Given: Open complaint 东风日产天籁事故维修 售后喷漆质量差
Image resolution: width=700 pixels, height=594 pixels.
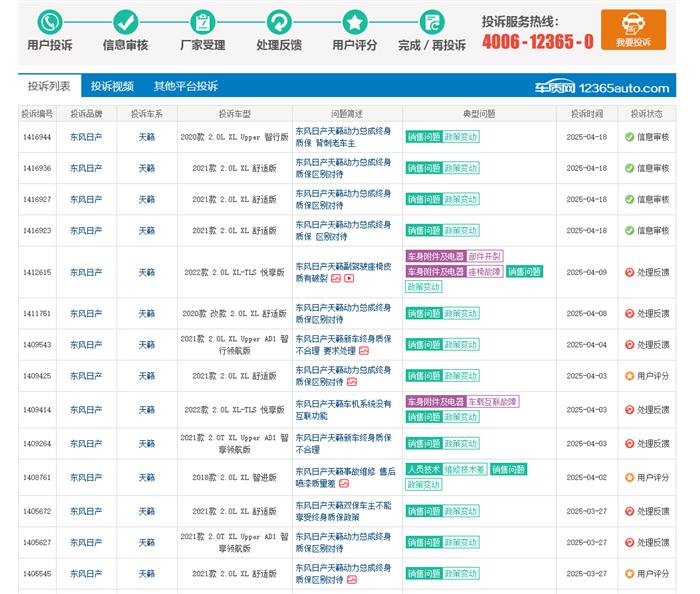Looking at the screenshot, I should (345, 478).
